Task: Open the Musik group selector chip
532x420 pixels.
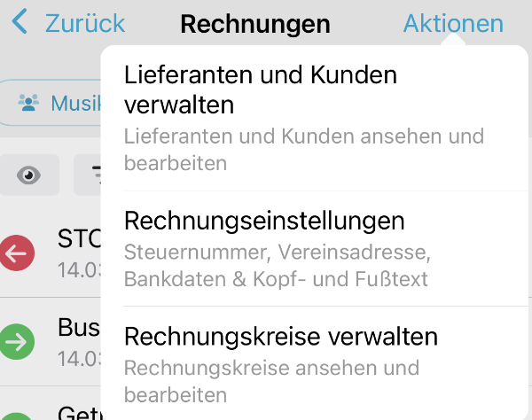Action: coord(51,103)
